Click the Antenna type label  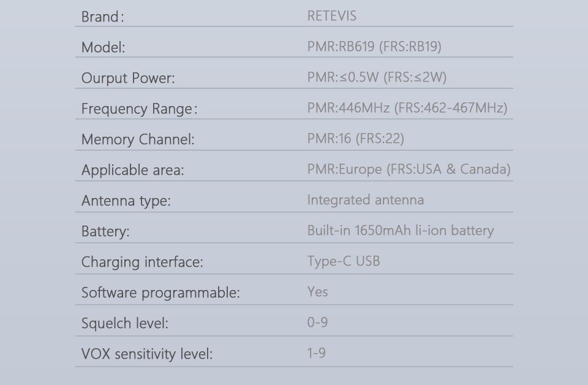click(126, 200)
